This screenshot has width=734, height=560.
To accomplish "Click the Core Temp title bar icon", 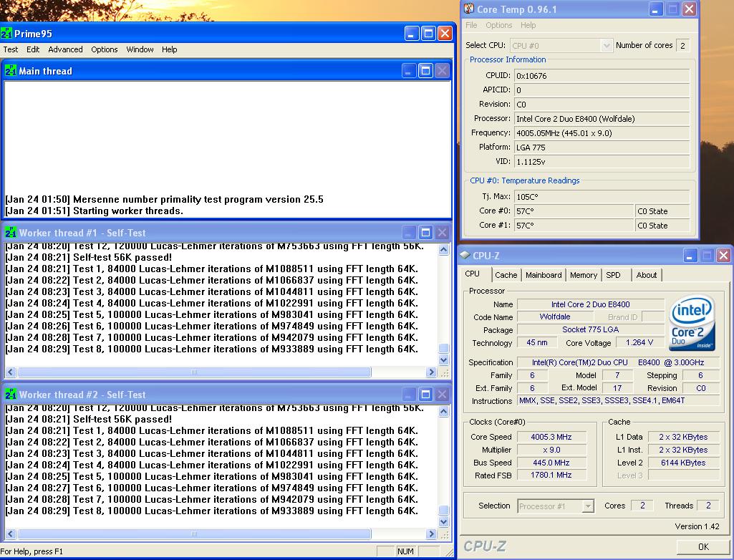I will [468, 9].
